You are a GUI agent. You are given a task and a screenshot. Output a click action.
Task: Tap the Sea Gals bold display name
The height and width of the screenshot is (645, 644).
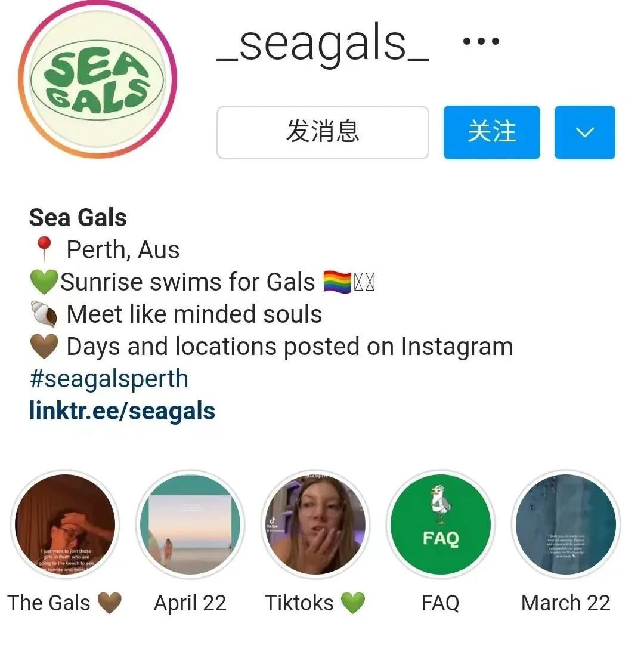tap(78, 218)
